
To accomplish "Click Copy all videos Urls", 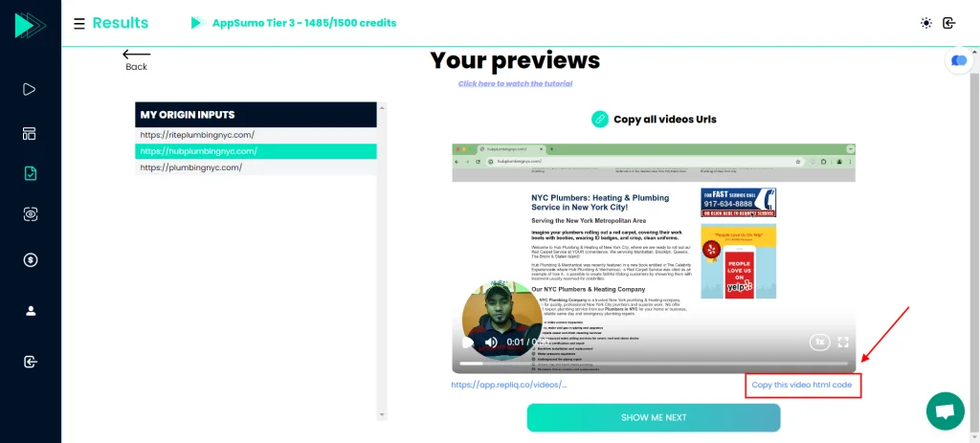I will tap(654, 120).
